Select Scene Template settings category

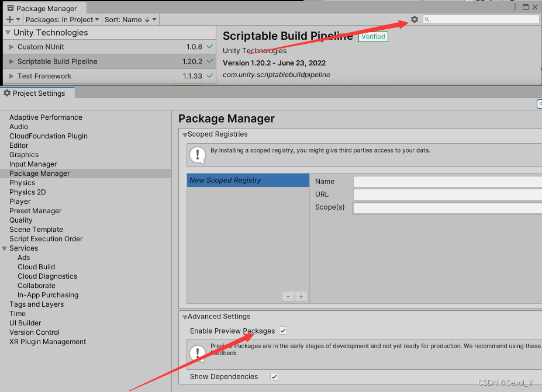click(36, 230)
